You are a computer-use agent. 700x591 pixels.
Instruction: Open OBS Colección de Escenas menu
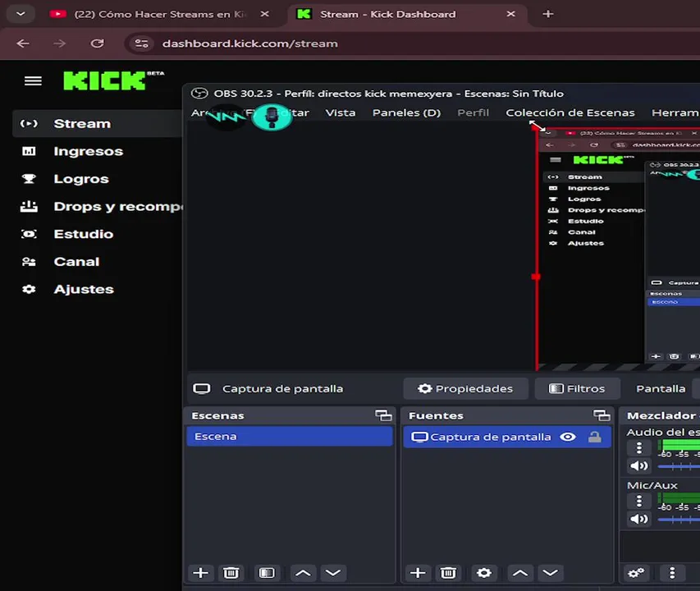pyautogui.click(x=570, y=113)
